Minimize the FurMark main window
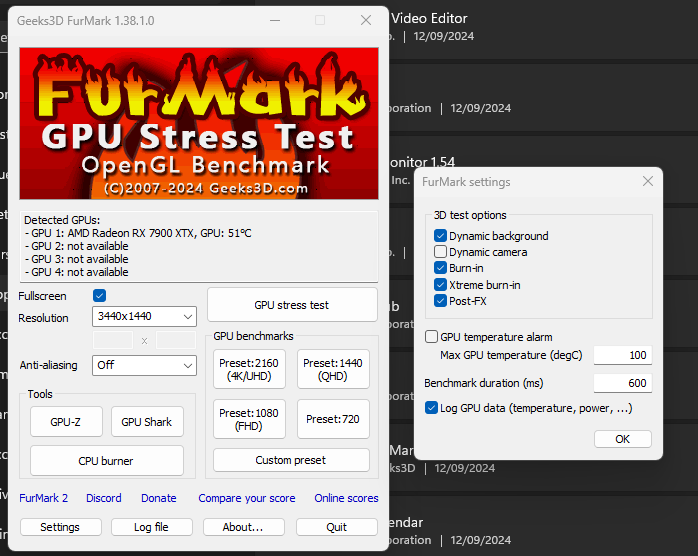 275,20
